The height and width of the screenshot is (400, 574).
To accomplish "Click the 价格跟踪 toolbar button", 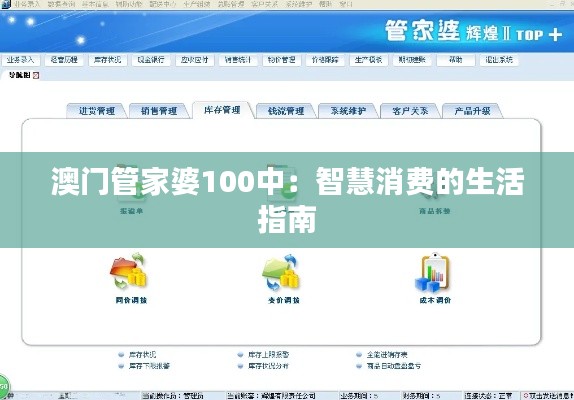I will pyautogui.click(x=325, y=60).
